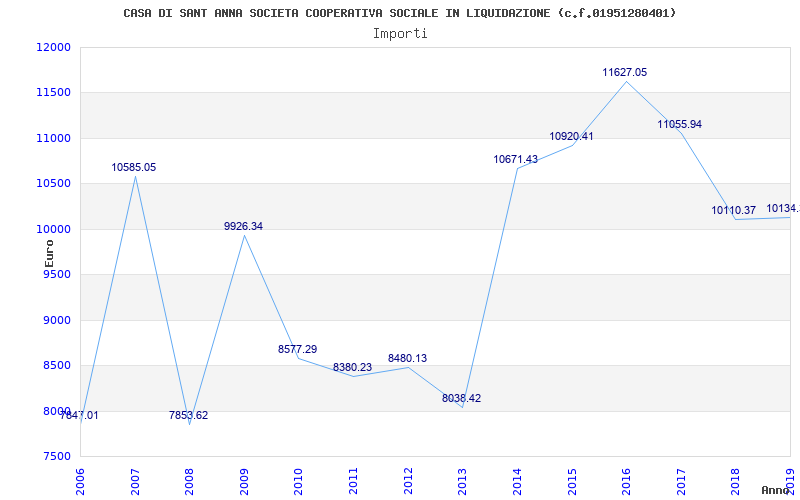Click the 11000 y-axis tick label
This screenshot has height=500, width=800.
(x=54, y=138)
